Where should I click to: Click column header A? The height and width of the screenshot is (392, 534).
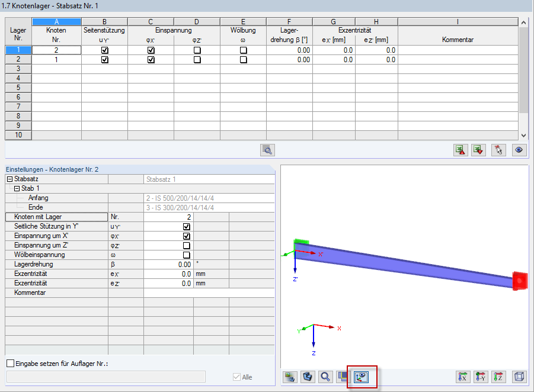[56, 22]
